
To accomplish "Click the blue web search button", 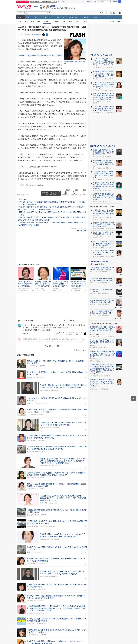I will coord(120,2).
